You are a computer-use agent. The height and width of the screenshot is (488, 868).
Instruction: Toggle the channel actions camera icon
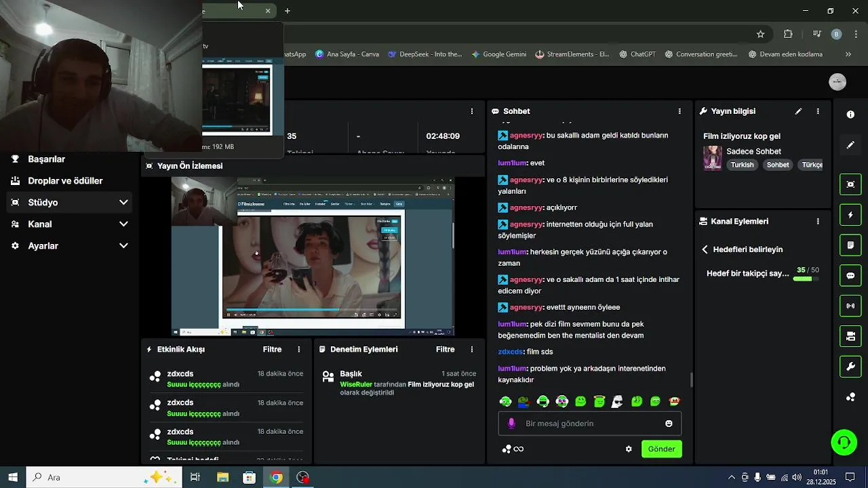coord(850,336)
